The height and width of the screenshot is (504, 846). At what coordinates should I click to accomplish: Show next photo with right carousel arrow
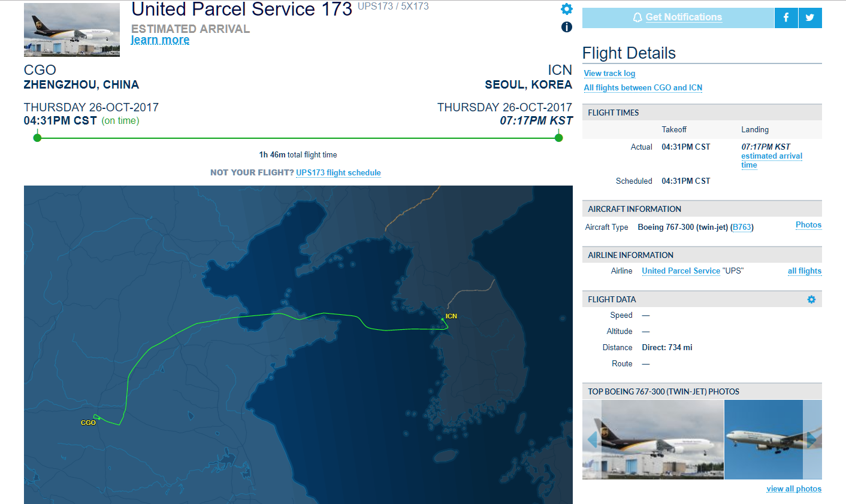pyautogui.click(x=812, y=440)
